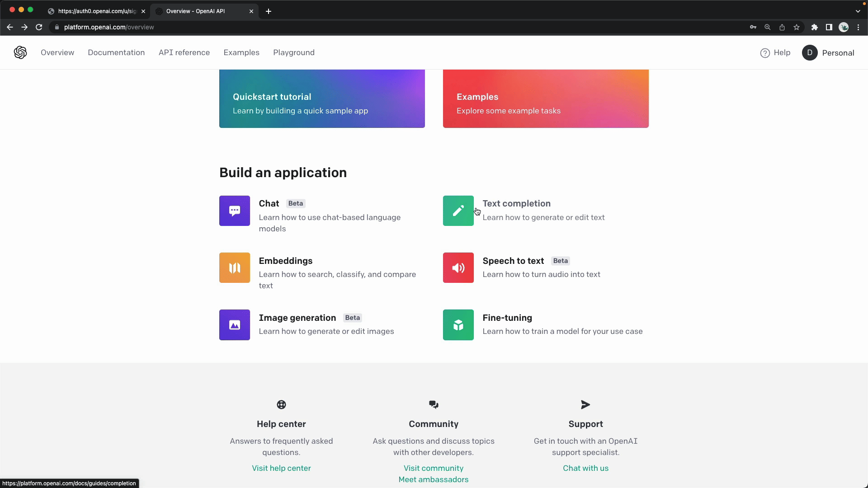Screen dimensions: 868x488
Task: Click the Embeddings title
Action: [x=286, y=261]
